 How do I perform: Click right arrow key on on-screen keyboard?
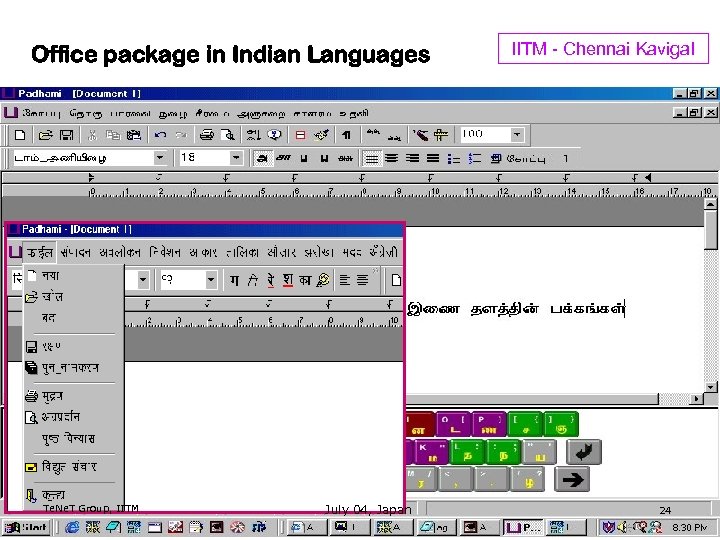[572, 479]
